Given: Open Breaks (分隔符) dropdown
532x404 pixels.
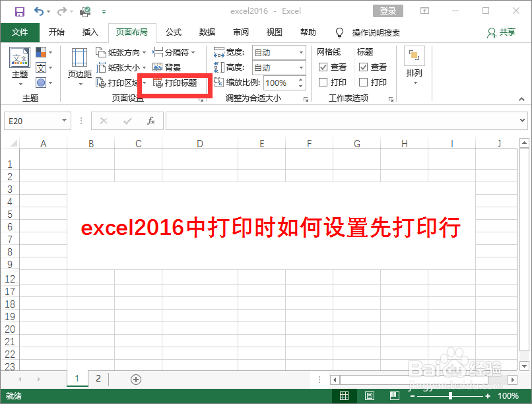Looking at the screenshot, I should [174, 52].
